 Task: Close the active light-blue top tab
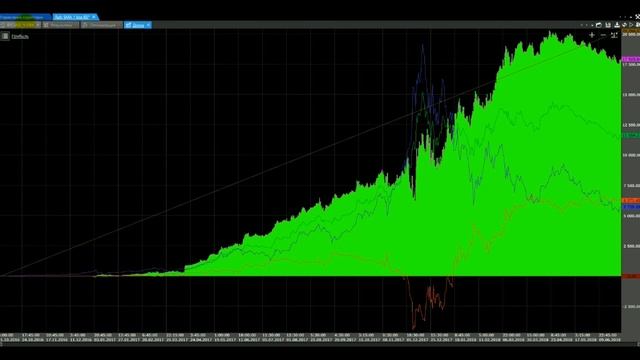coord(94,17)
